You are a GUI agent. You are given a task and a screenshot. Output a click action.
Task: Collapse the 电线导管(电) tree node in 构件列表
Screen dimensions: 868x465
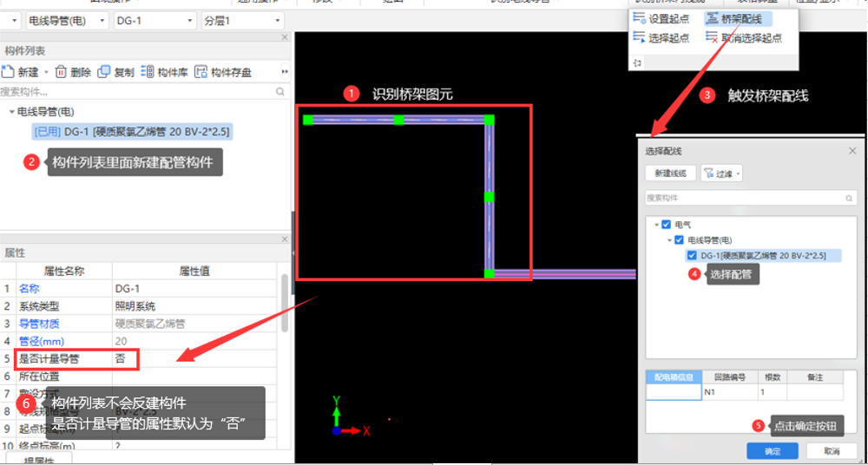[x=11, y=112]
